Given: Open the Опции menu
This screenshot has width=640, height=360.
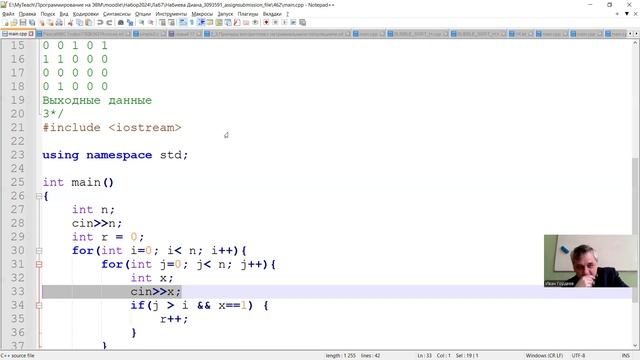Looking at the screenshot, I should (143, 14).
